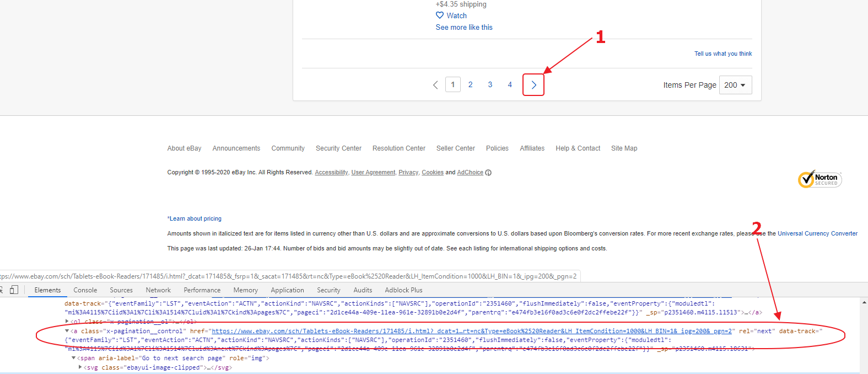Open the Help & Contact footer link
868x374 pixels.
[578, 148]
